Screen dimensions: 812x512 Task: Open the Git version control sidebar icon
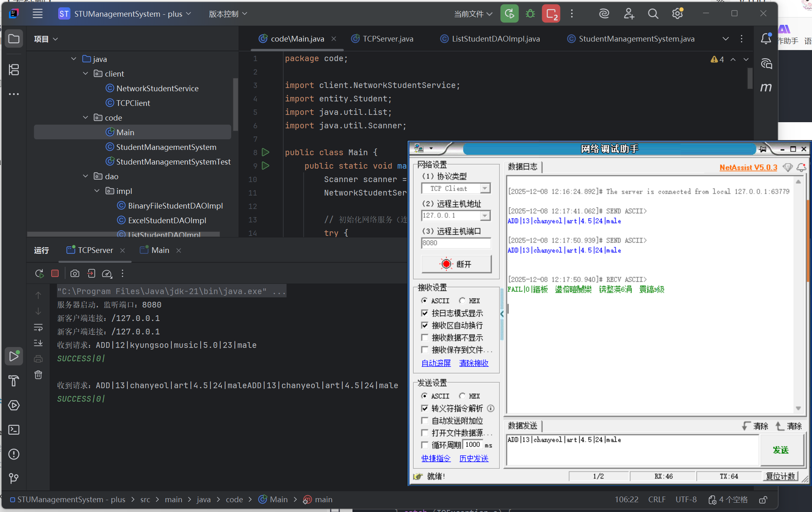point(14,478)
